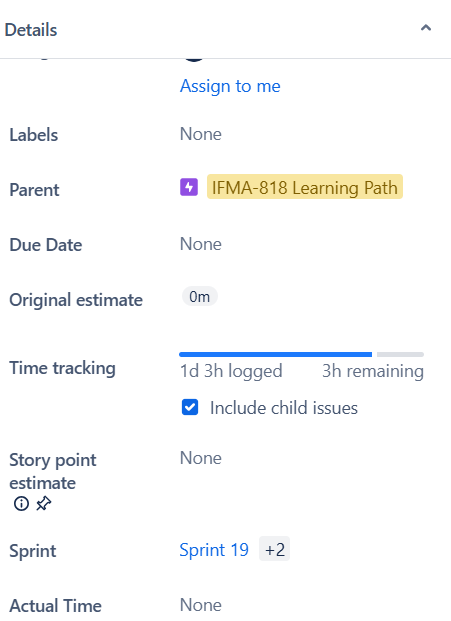Image resolution: width=451 pixels, height=621 pixels.
Task: Click the 3h remaining text
Action: [373, 371]
